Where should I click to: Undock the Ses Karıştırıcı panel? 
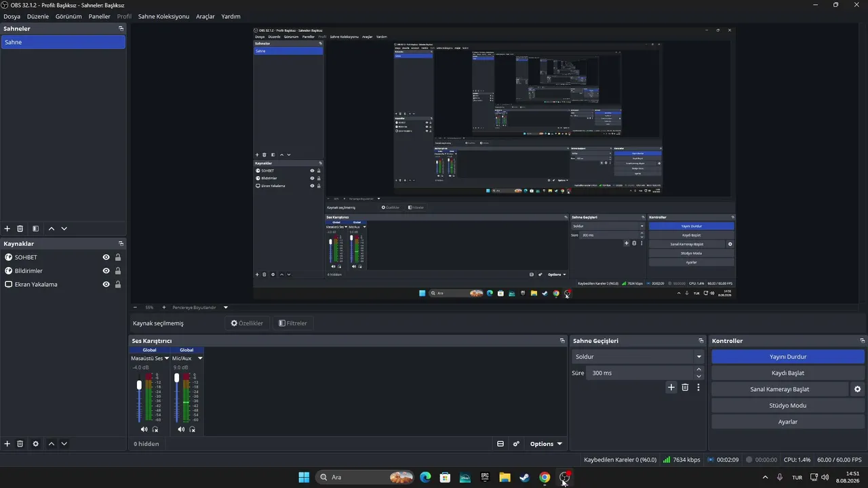[562, 341]
